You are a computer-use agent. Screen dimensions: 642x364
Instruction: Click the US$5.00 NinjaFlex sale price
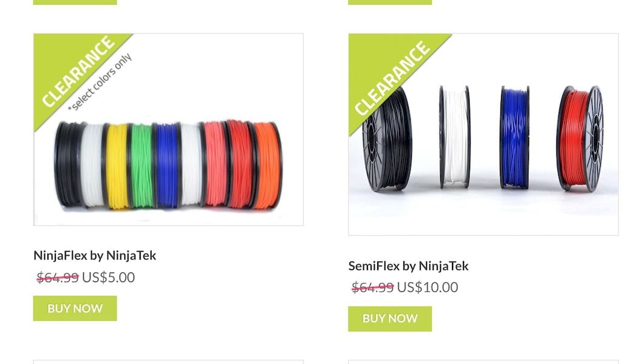[109, 277]
